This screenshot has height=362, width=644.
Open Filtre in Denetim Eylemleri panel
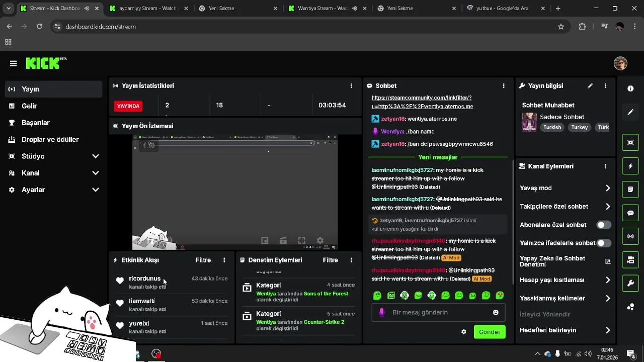330,260
